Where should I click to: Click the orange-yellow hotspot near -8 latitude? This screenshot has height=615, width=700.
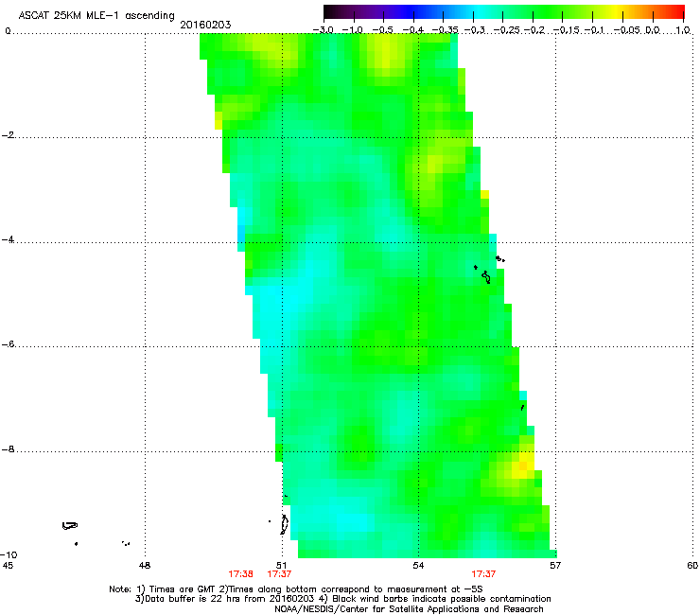tap(523, 466)
